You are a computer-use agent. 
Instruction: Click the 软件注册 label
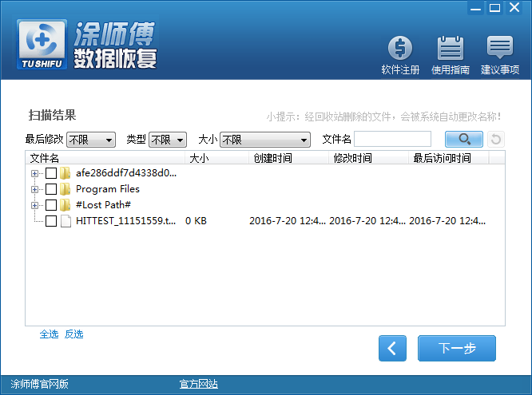tap(400, 70)
